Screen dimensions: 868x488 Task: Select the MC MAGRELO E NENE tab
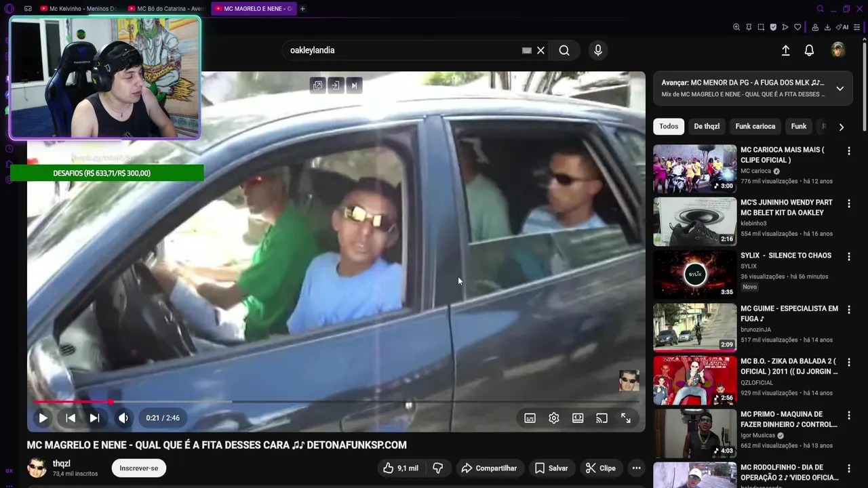click(254, 9)
